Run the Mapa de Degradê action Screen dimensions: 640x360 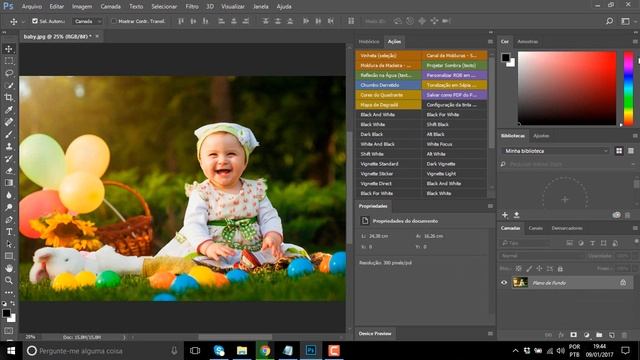388,105
